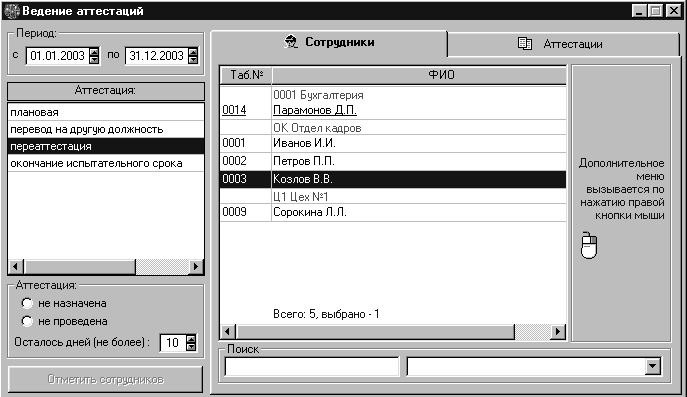The width and height of the screenshot is (687, 397).
Task: Select 'перевод на другую должность' entry
Action: (x=106, y=129)
